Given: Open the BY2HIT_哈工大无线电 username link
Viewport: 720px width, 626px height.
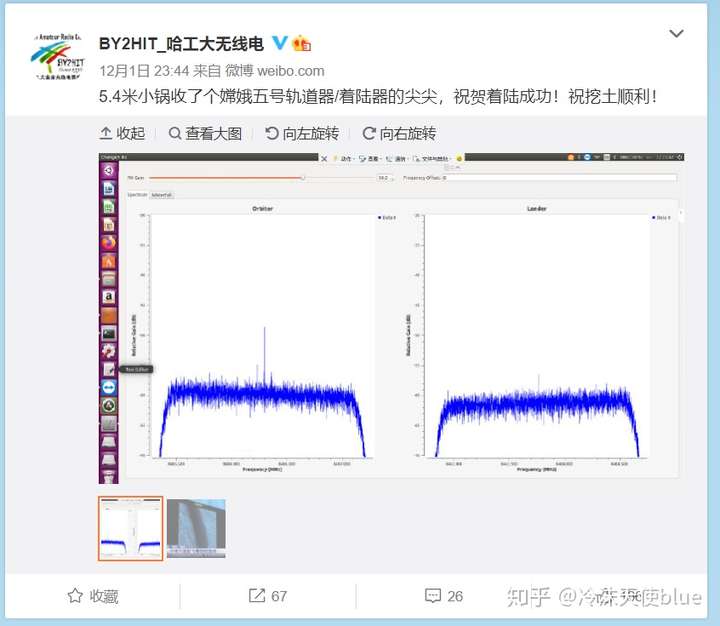Looking at the screenshot, I should pos(181,44).
